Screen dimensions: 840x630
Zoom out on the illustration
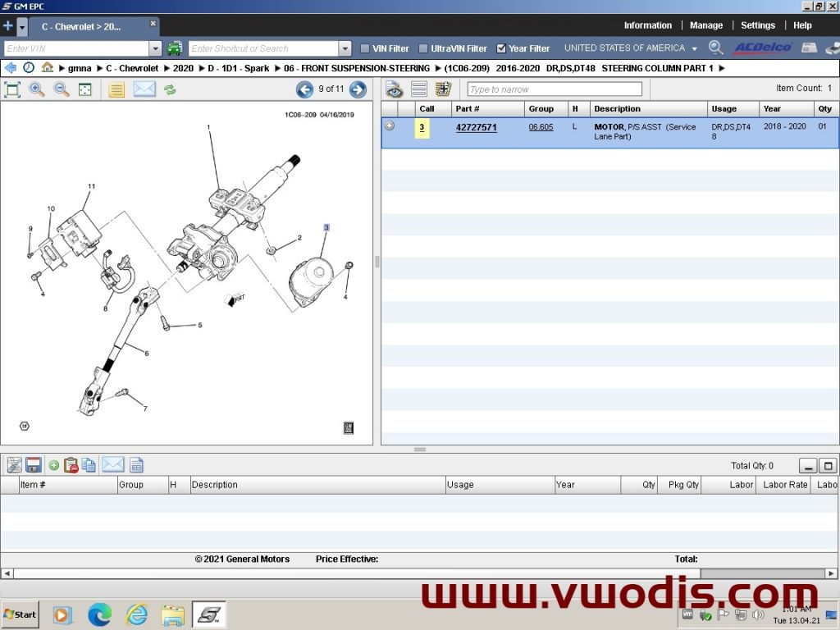pos(62,89)
